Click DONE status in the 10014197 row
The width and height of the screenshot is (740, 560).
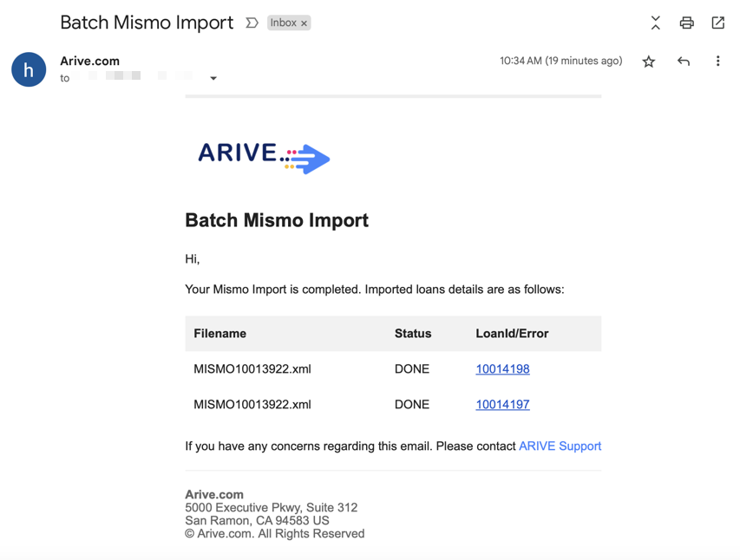(x=412, y=404)
